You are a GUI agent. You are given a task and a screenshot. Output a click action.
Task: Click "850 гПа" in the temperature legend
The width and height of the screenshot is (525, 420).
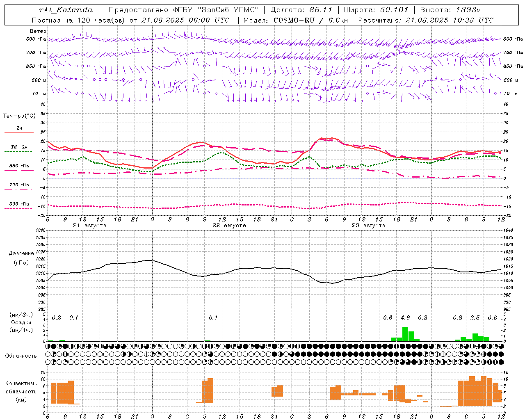(x=19, y=166)
